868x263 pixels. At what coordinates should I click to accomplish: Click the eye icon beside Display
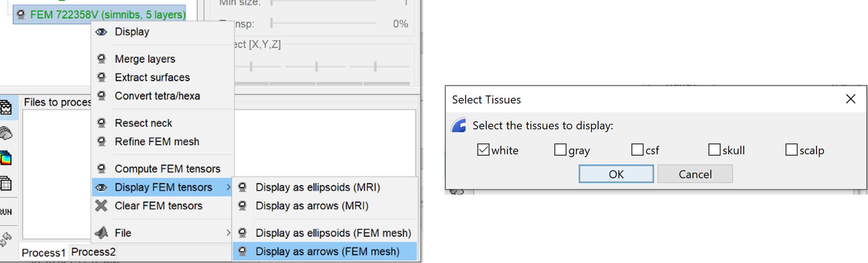click(x=101, y=32)
